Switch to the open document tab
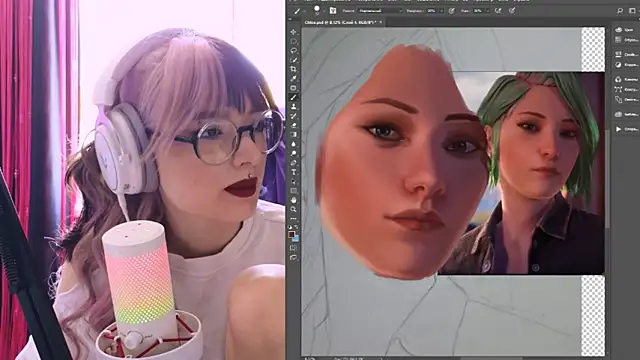The height and width of the screenshot is (360, 640). point(341,22)
